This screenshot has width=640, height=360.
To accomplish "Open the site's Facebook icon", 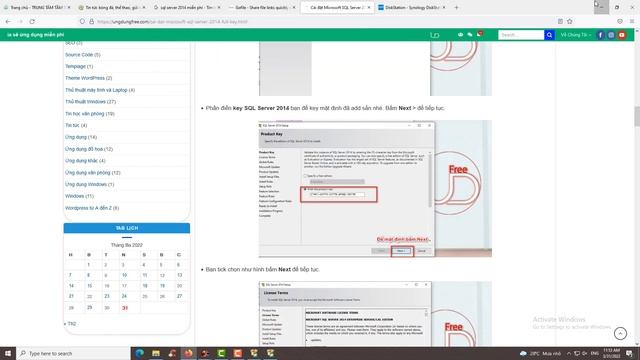I will (600, 35).
